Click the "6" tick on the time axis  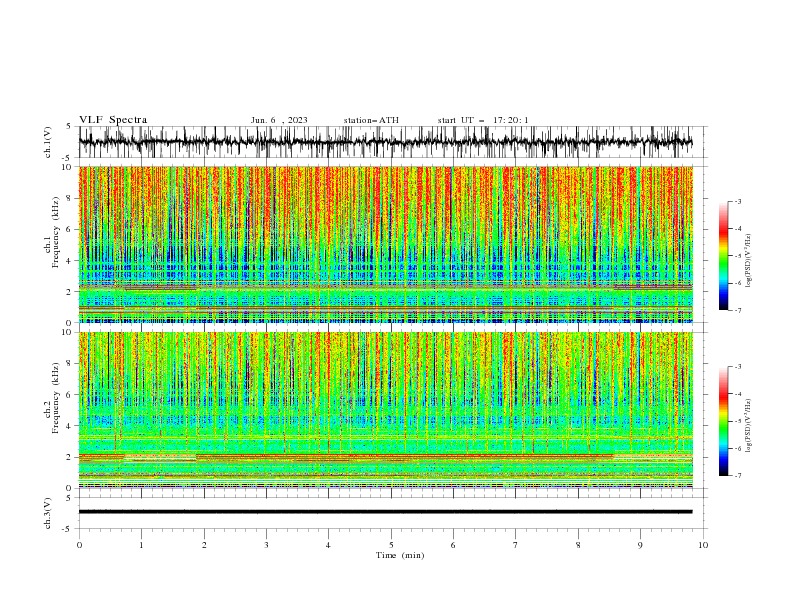453,545
